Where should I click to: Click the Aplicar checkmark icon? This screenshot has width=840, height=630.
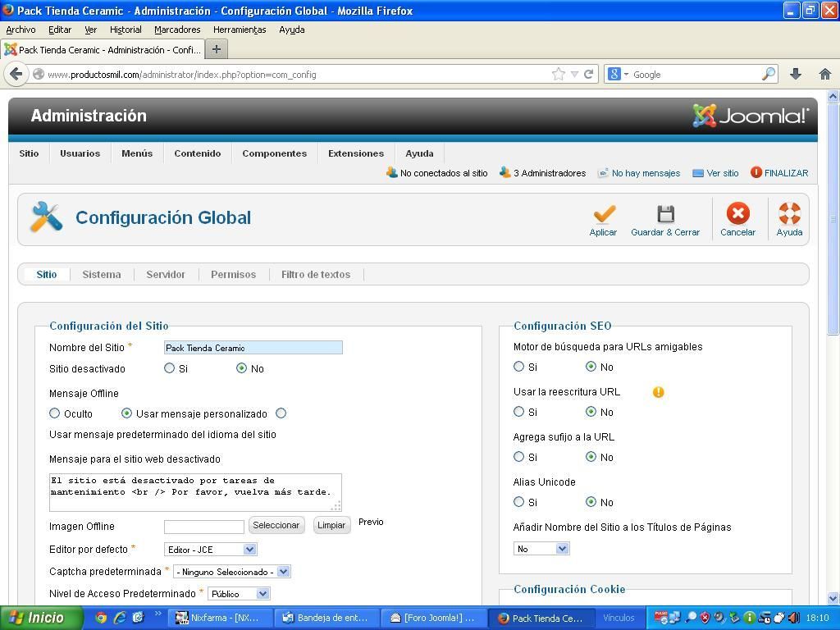(x=604, y=214)
